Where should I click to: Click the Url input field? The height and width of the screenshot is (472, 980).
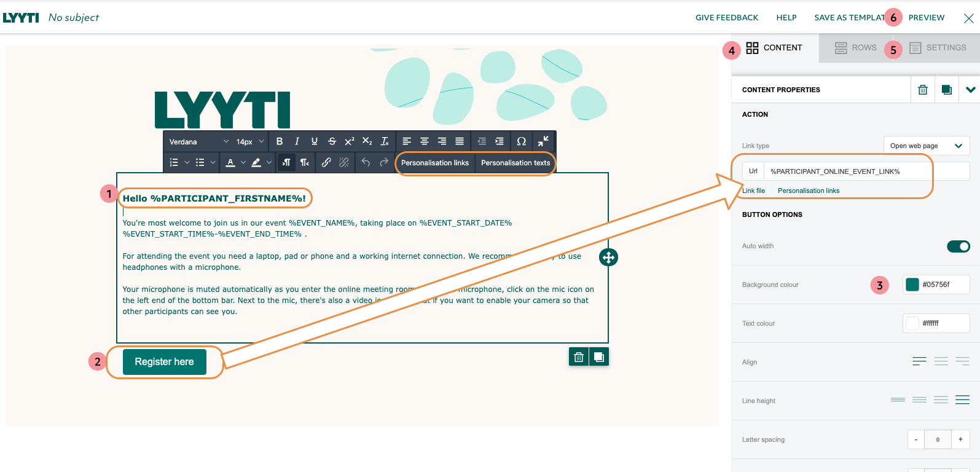click(866, 171)
